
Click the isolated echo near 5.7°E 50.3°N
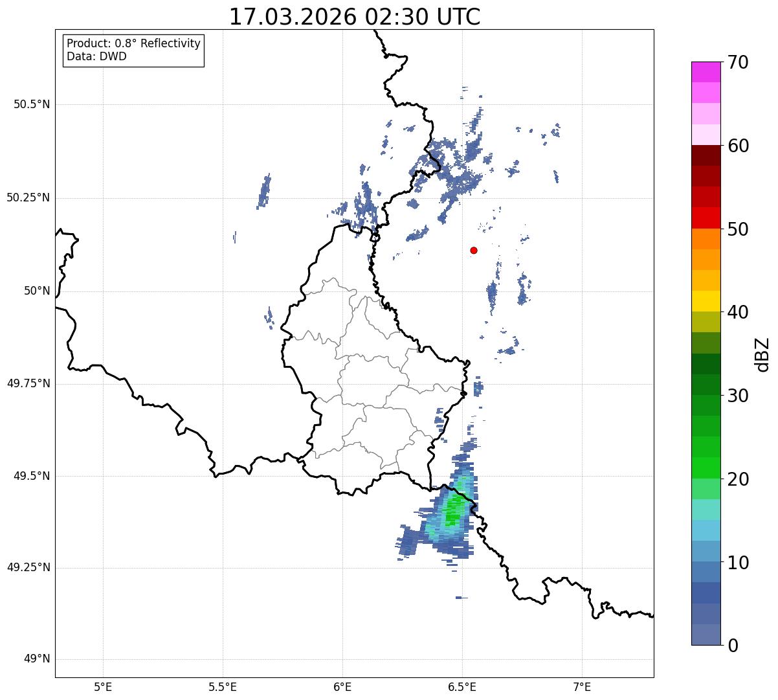(263, 190)
